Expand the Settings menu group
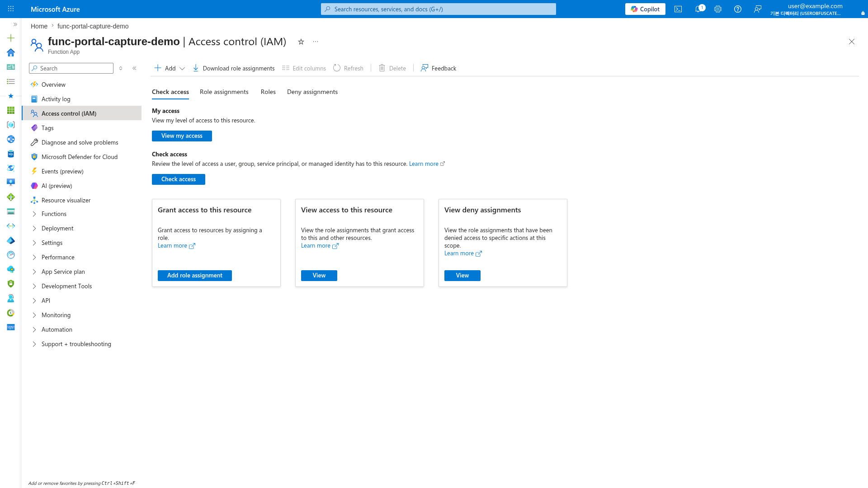The height and width of the screenshot is (488, 868). [x=82, y=243]
